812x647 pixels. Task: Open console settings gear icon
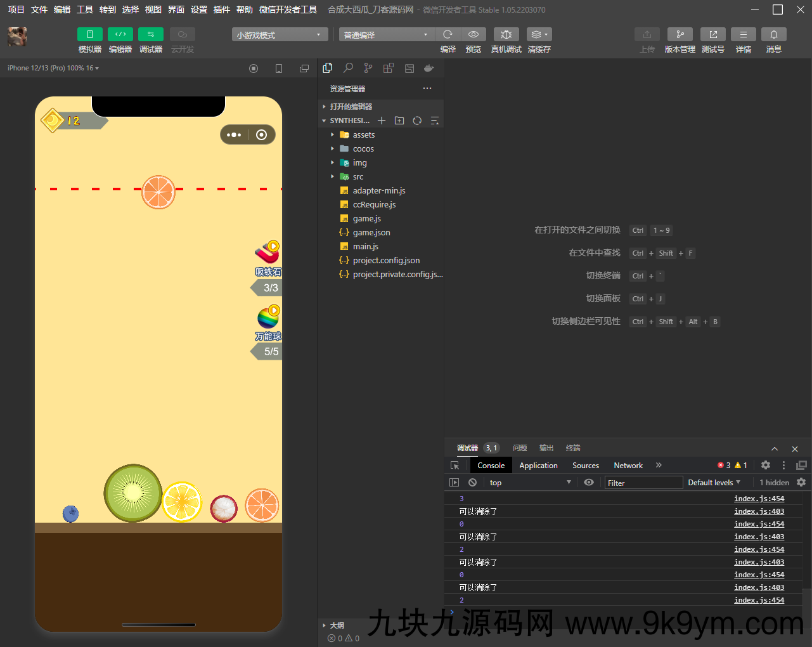pos(801,482)
